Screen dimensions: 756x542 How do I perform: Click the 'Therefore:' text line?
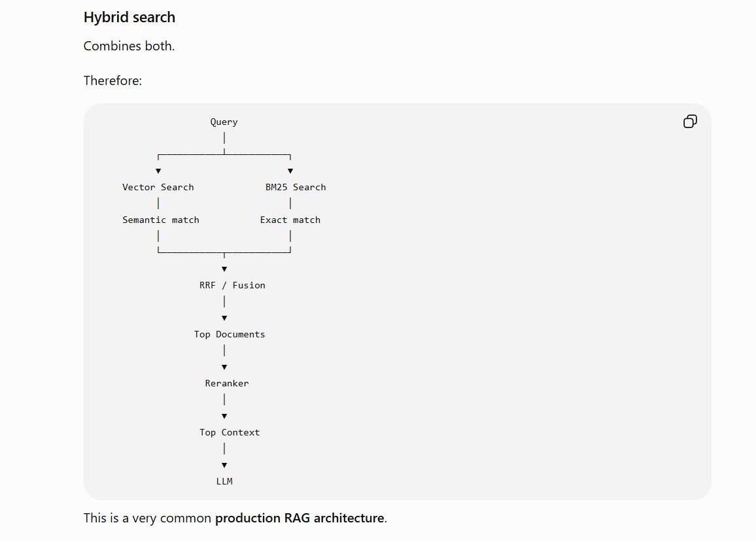click(112, 80)
